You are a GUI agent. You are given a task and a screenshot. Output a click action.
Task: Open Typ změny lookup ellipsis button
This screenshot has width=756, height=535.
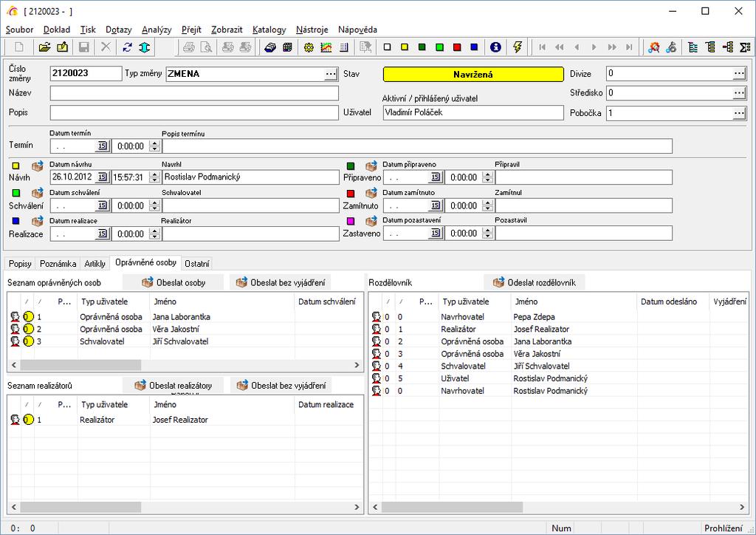[331, 74]
